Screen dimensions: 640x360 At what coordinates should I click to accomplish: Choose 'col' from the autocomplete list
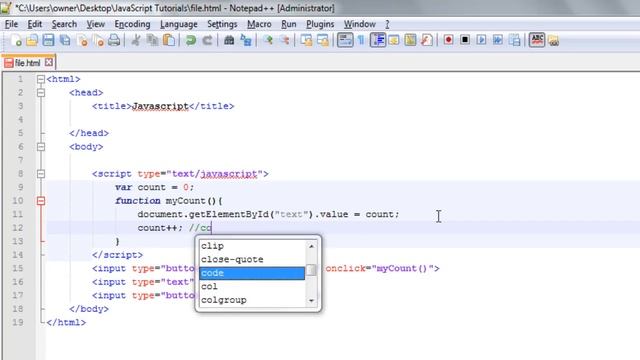tap(252, 286)
